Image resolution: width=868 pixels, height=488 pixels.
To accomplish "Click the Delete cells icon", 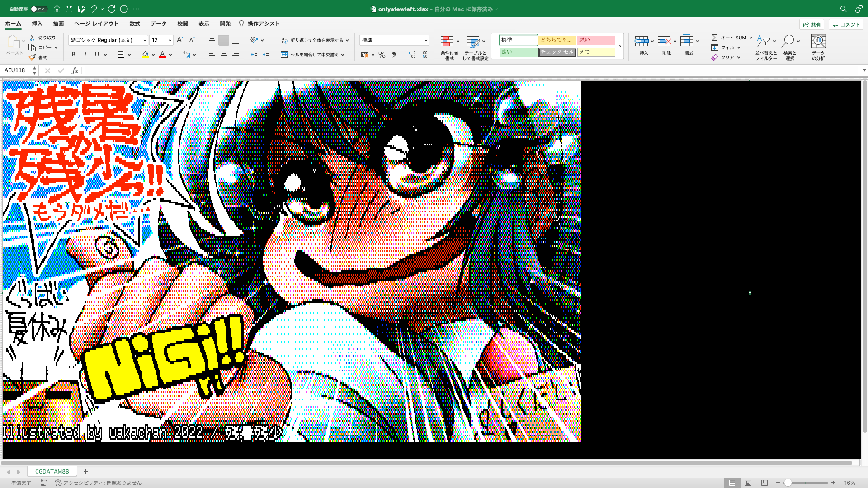I will pyautogui.click(x=664, y=41).
